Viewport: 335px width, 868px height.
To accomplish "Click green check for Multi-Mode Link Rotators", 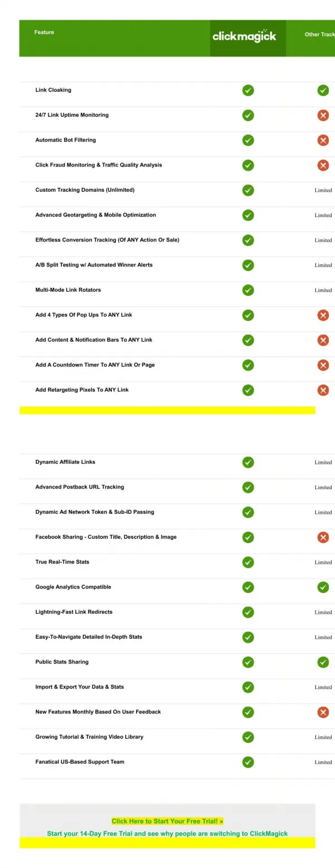I will click(x=248, y=290).
